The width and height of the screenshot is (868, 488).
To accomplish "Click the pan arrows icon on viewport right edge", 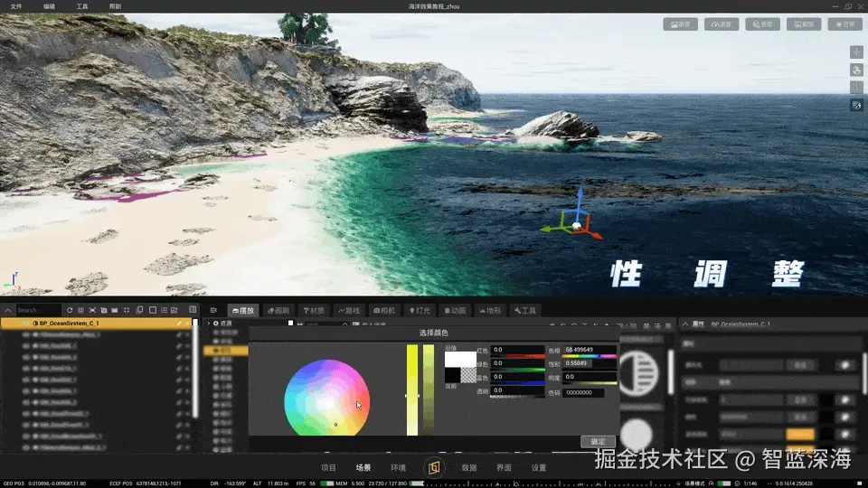I will click(857, 52).
